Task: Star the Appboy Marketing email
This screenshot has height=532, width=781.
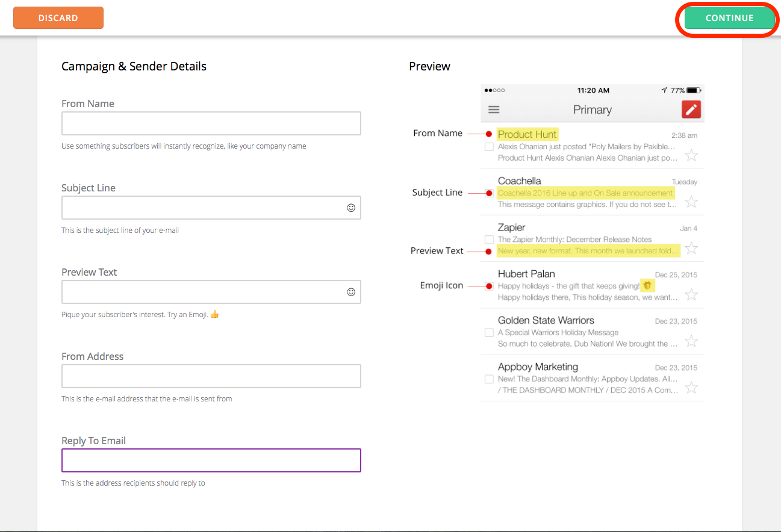Action: click(692, 388)
